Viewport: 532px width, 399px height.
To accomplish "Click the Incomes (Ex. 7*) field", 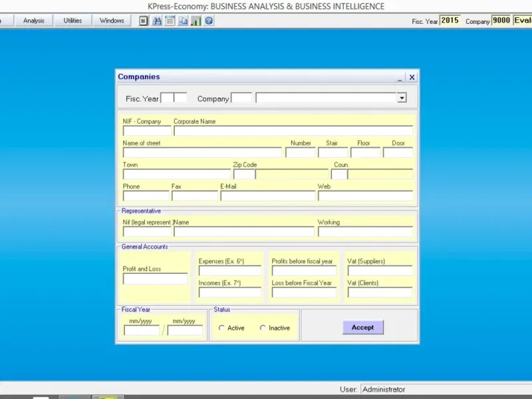I will [230, 293].
